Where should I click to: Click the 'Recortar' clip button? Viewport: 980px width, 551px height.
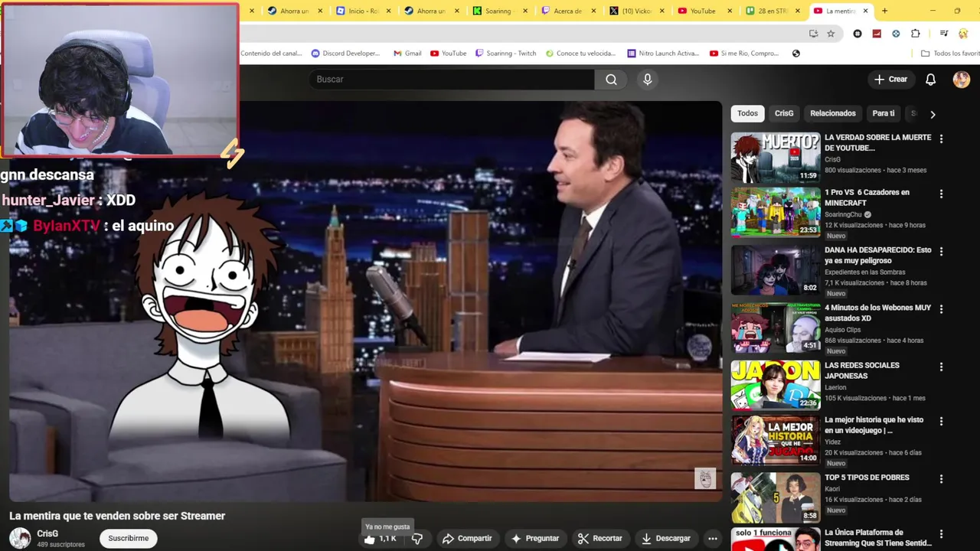600,539
